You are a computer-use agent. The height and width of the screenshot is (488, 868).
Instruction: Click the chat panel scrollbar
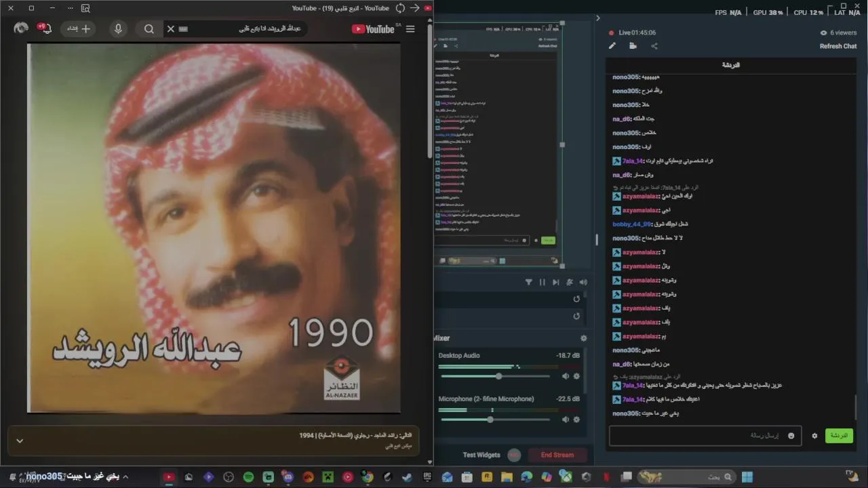tap(856, 407)
